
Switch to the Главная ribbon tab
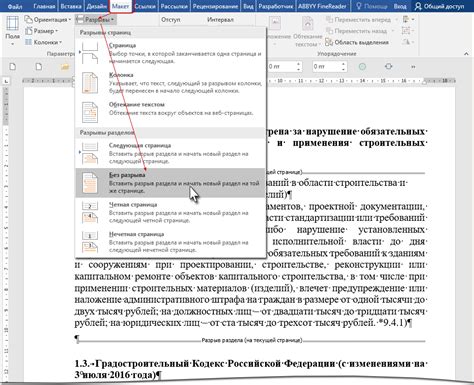(x=44, y=6)
